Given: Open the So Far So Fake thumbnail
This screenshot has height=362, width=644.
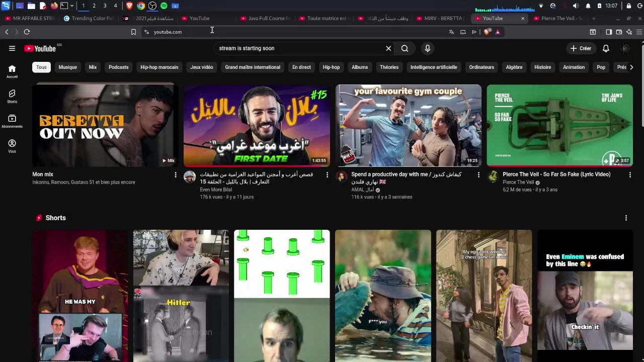Looking at the screenshot, I should click(560, 125).
